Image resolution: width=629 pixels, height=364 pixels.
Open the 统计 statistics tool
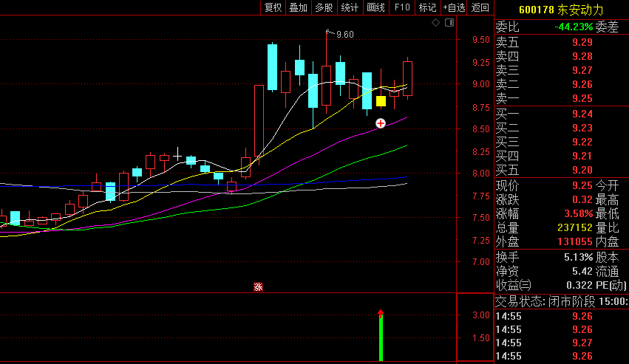coord(350,7)
